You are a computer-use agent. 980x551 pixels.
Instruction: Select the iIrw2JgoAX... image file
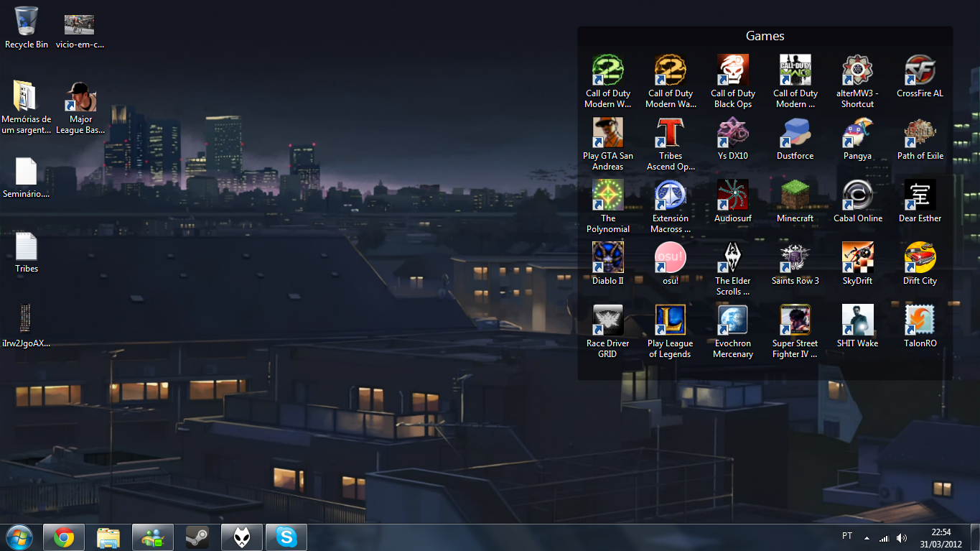26,318
